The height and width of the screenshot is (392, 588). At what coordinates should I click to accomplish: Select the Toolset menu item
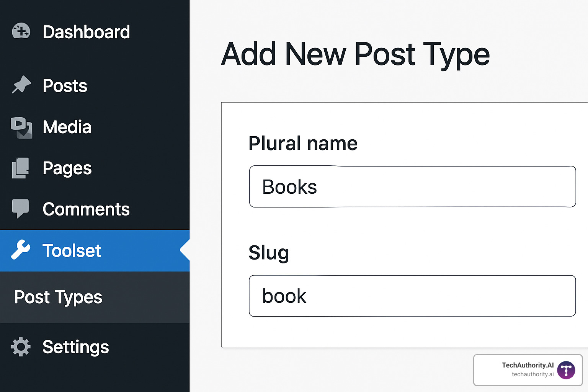pyautogui.click(x=72, y=250)
